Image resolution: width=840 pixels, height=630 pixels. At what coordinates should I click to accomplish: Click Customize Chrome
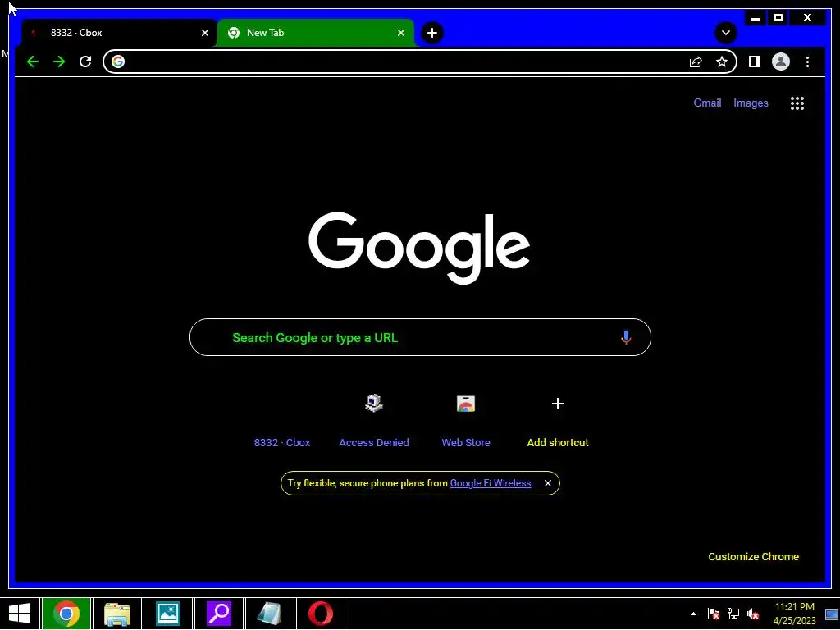click(x=753, y=557)
